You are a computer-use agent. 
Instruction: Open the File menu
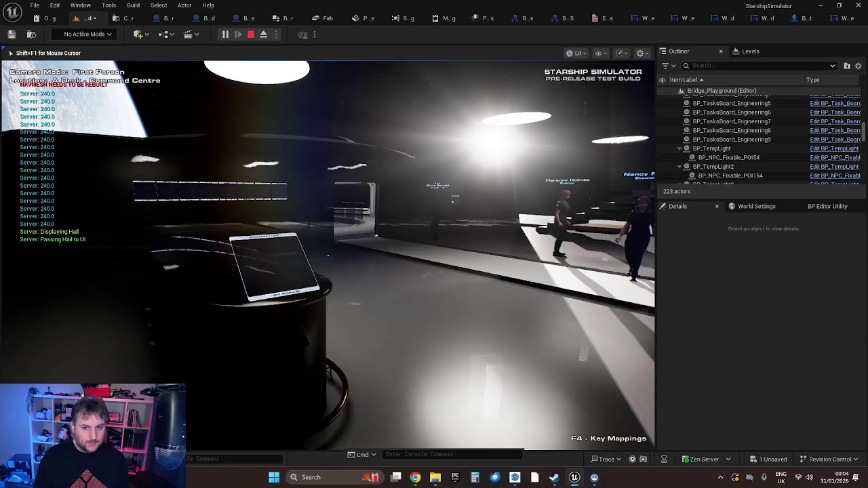click(35, 5)
